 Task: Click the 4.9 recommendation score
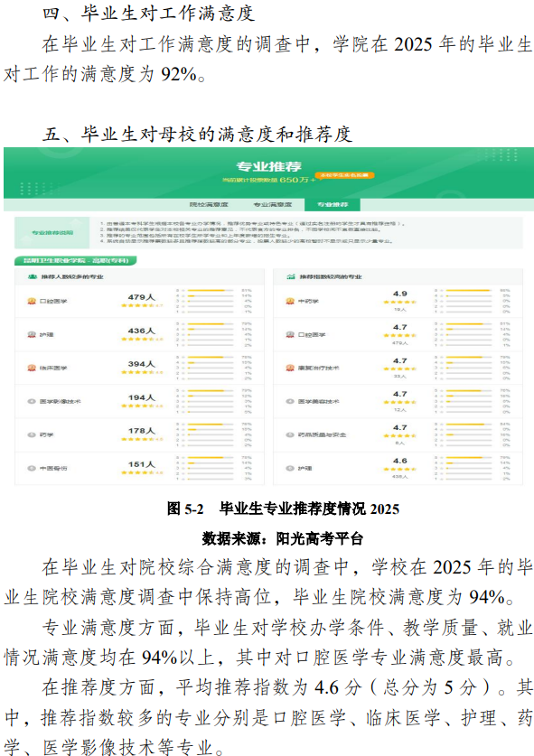[400, 294]
